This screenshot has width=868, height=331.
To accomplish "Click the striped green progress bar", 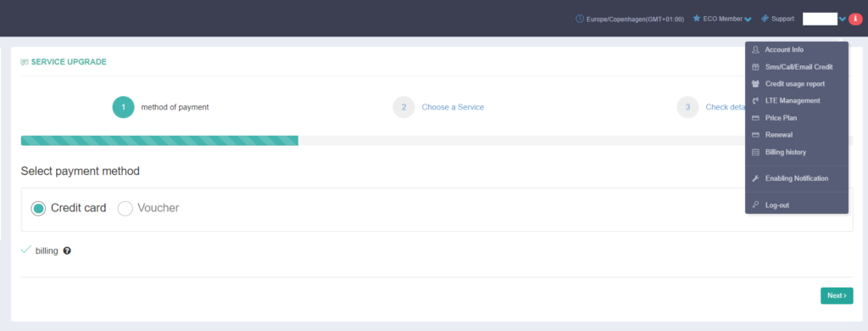I will pos(159,141).
